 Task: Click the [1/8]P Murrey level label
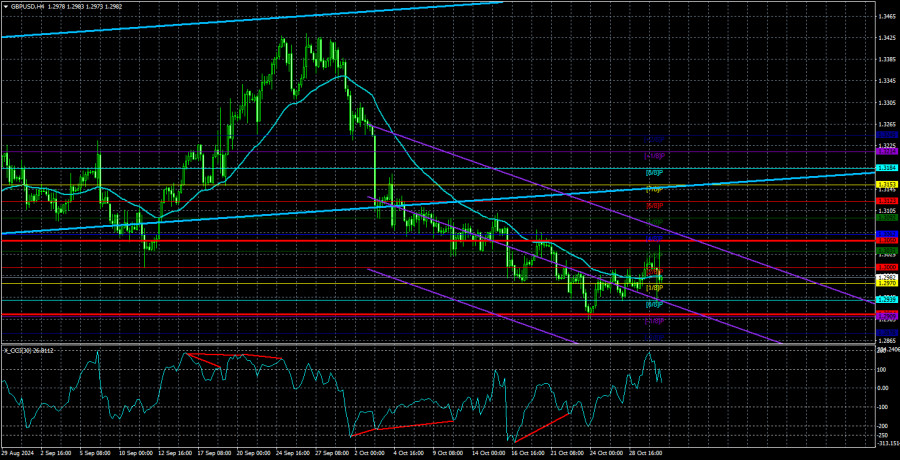pos(654,287)
